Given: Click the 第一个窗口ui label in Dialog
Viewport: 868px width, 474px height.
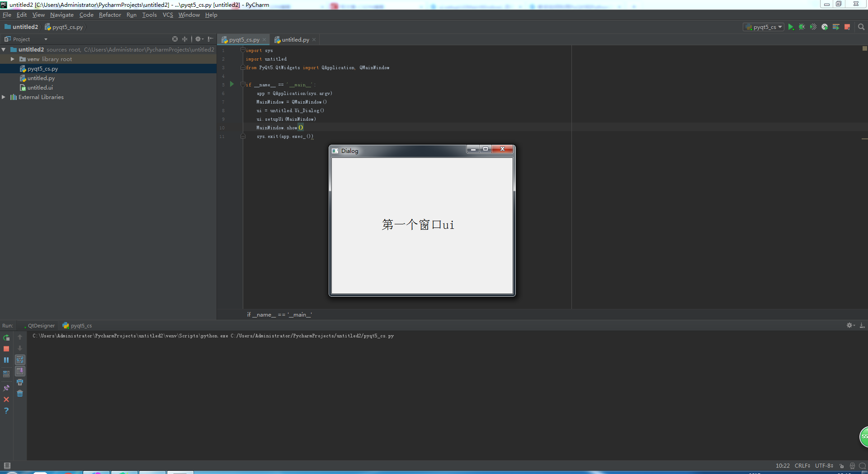Looking at the screenshot, I should click(x=418, y=225).
